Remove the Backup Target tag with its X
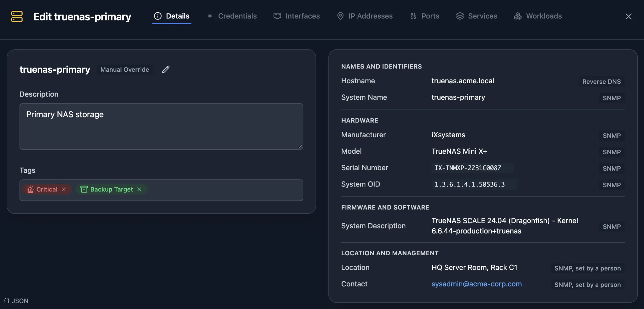 pos(139,189)
